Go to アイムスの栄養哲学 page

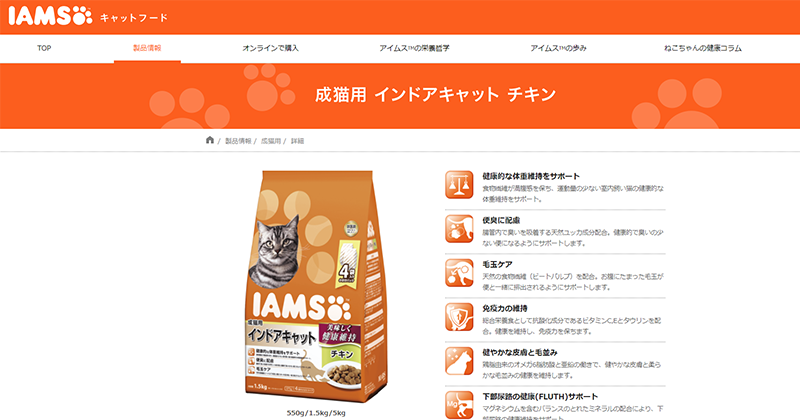click(414, 48)
